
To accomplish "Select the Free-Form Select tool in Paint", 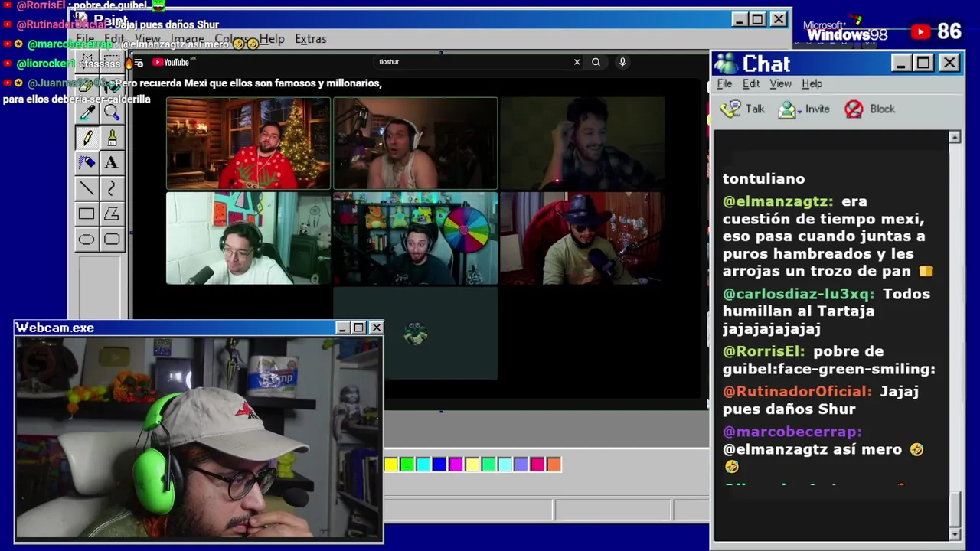I will click(87, 61).
